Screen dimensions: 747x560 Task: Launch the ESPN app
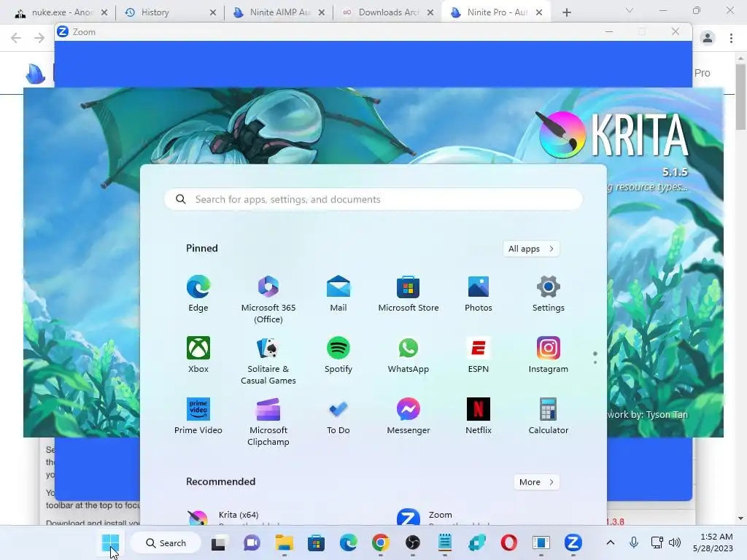pyautogui.click(x=479, y=355)
